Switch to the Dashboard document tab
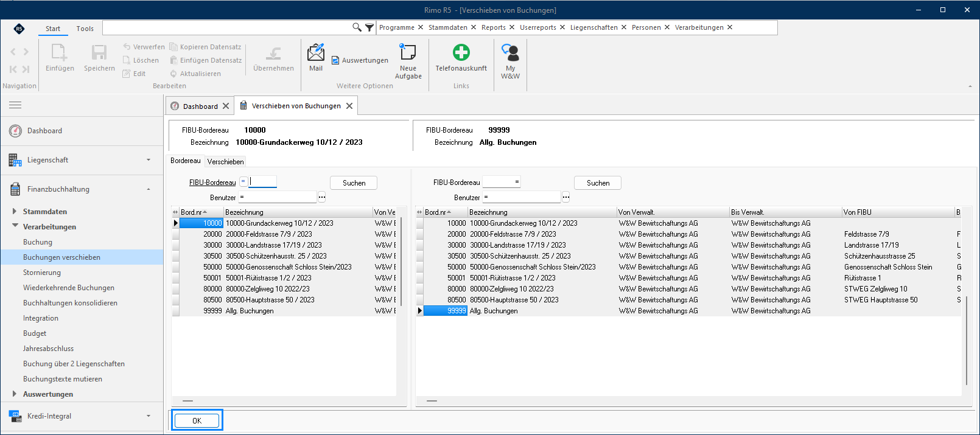This screenshot has width=980, height=435. coord(200,106)
